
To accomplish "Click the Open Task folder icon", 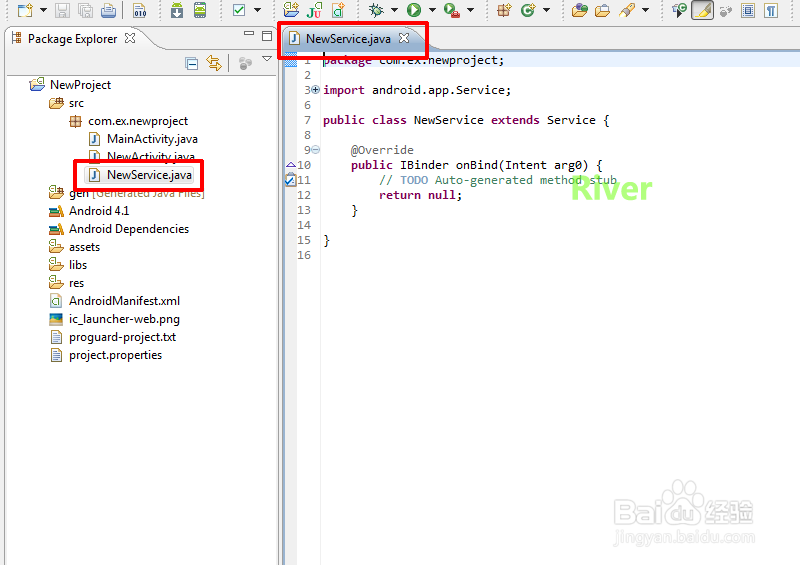I will click(603, 10).
